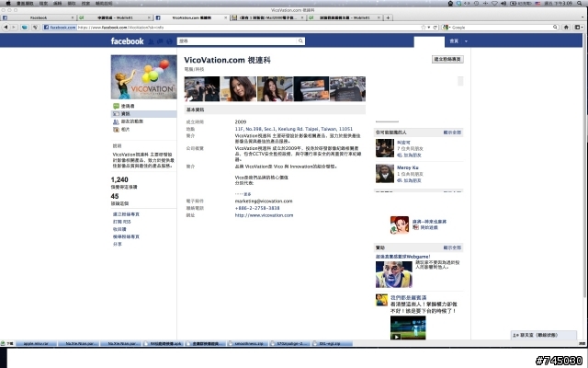588x368 pixels.
Task: Switch to the second Mobile01 tab
Action: click(115, 17)
